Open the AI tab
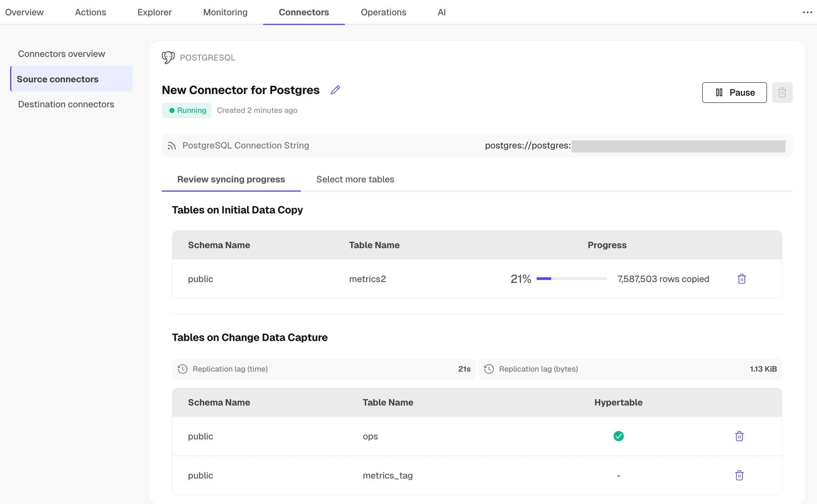 click(x=442, y=12)
